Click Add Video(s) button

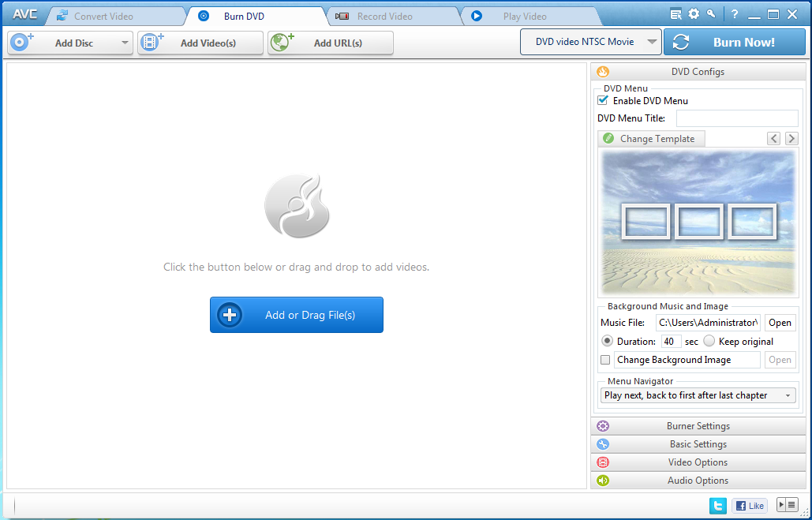pyautogui.click(x=200, y=43)
